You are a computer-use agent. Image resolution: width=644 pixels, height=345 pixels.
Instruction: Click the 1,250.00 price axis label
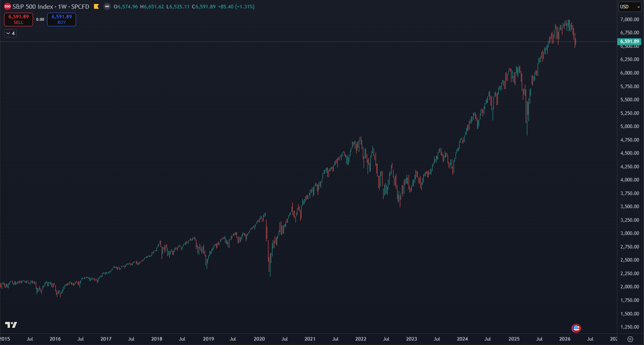630,327
